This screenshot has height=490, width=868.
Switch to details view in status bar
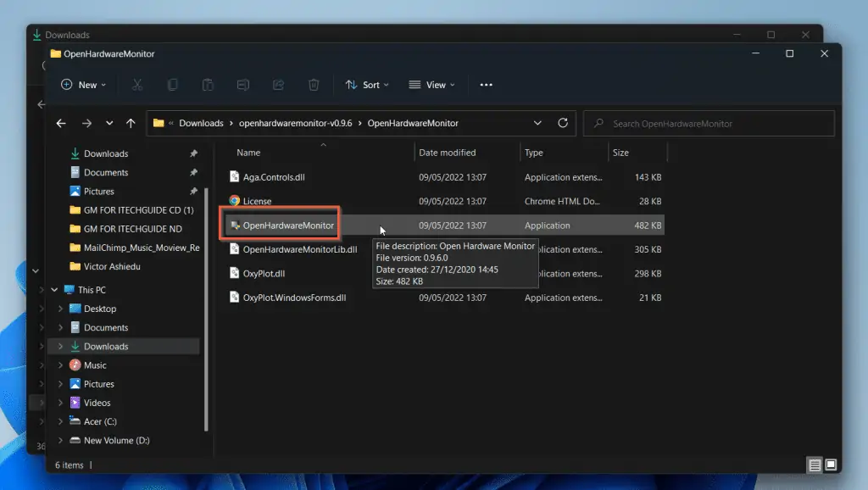pyautogui.click(x=815, y=465)
